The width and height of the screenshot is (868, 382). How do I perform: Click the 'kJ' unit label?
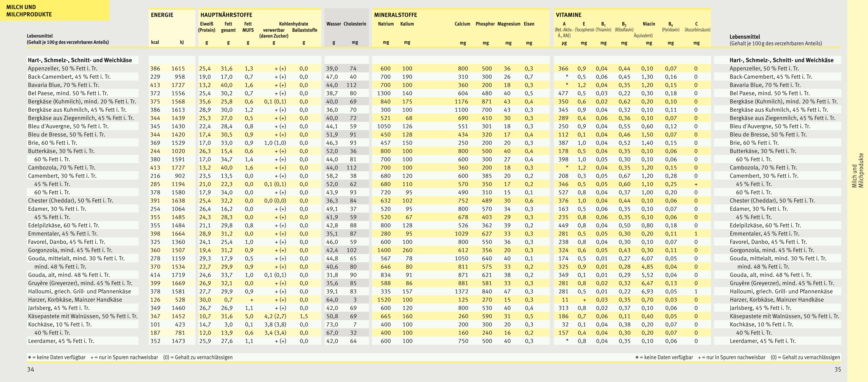point(182,42)
